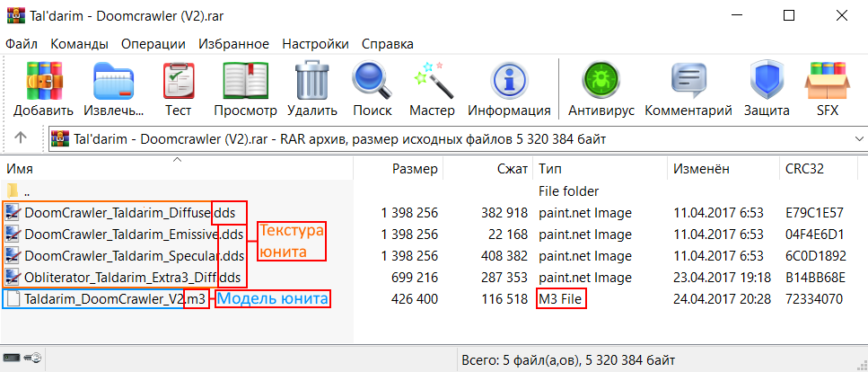The width and height of the screenshot is (868, 372).
Task: Click CRC32 value E79C1E57
Action: (814, 213)
